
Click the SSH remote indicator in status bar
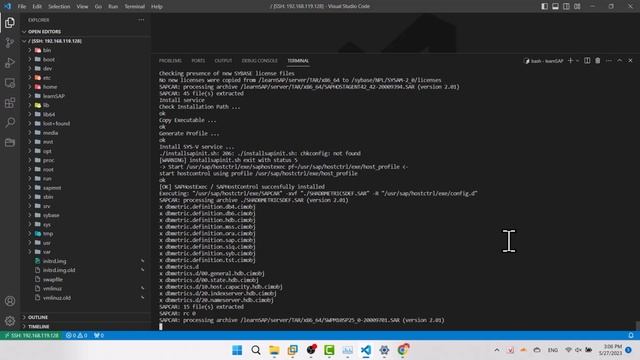pyautogui.click(x=31, y=335)
